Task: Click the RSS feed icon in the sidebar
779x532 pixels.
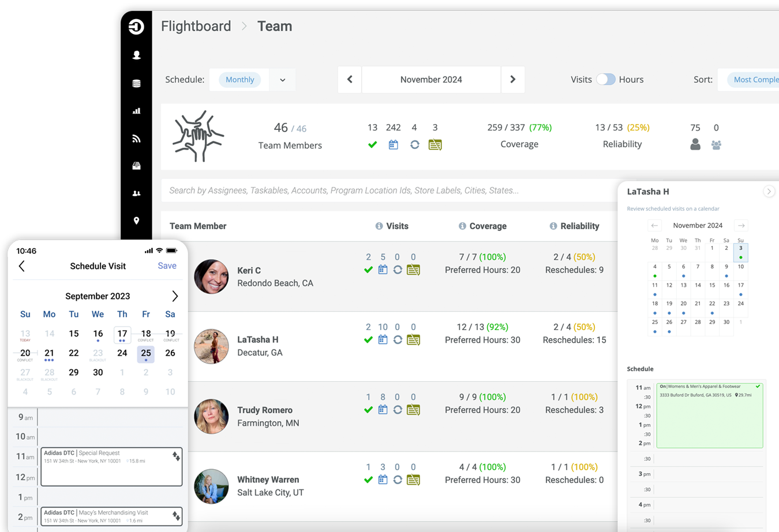Action: pos(136,138)
